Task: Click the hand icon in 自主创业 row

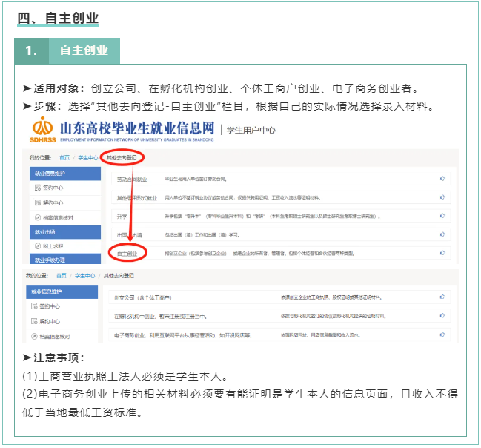Action: click(443, 253)
